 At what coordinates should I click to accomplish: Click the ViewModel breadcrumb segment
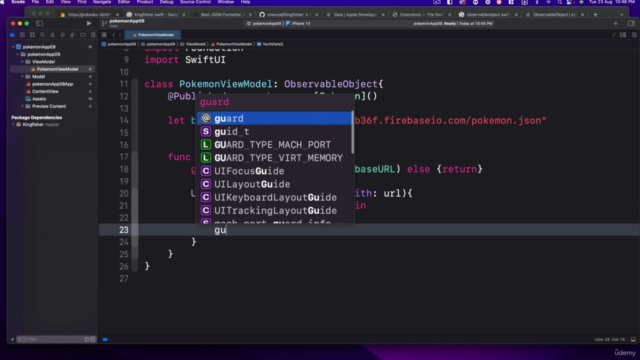pos(193,44)
